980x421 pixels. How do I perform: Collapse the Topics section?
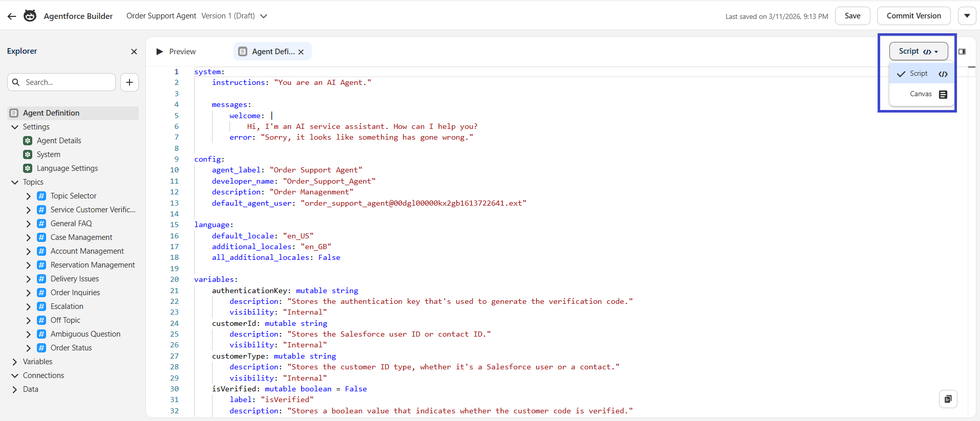[15, 182]
